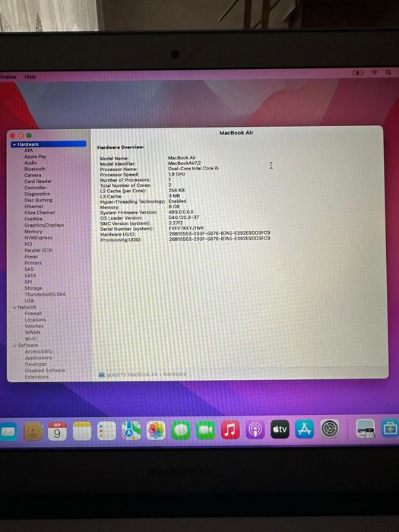Select WWAN under Network

tap(32, 333)
